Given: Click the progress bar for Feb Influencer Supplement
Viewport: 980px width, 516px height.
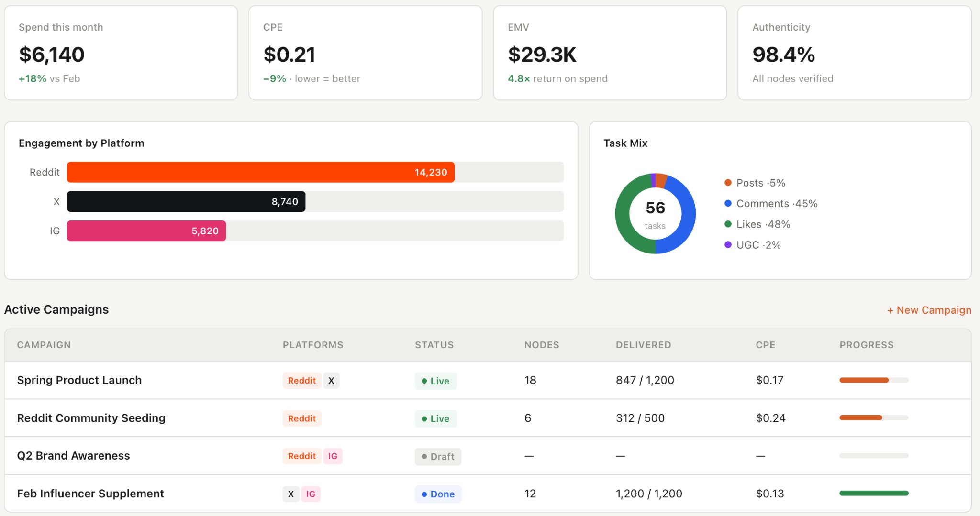Looking at the screenshot, I should (874, 493).
